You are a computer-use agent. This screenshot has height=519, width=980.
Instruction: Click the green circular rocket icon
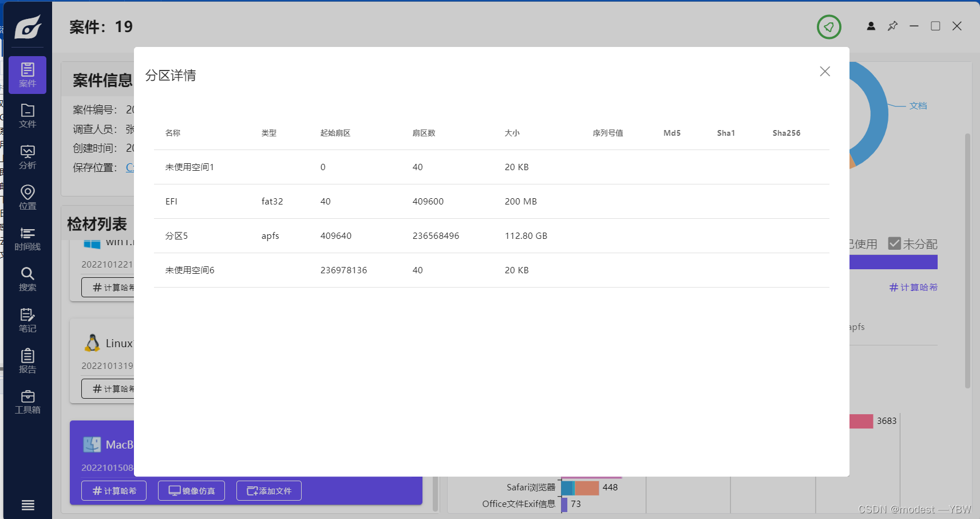tap(829, 26)
